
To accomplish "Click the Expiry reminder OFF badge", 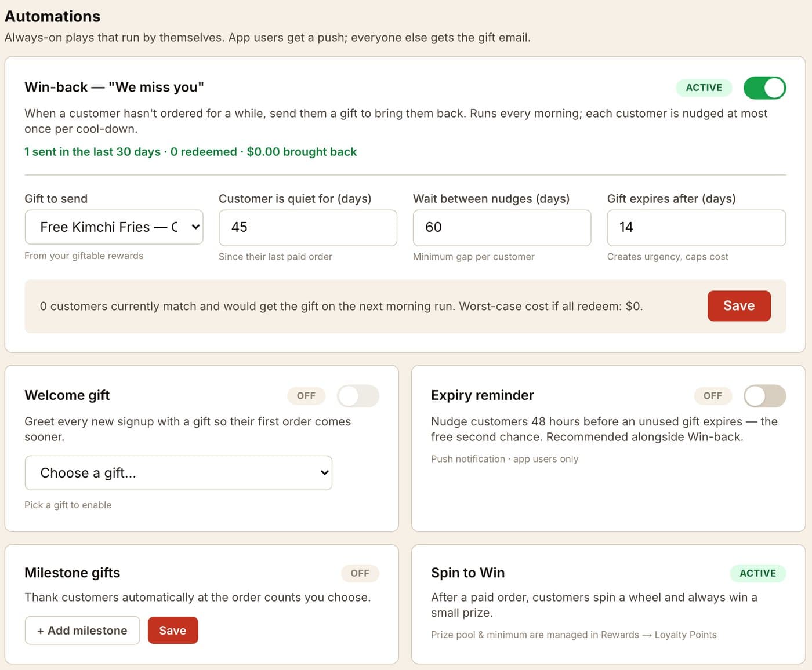I will [713, 396].
